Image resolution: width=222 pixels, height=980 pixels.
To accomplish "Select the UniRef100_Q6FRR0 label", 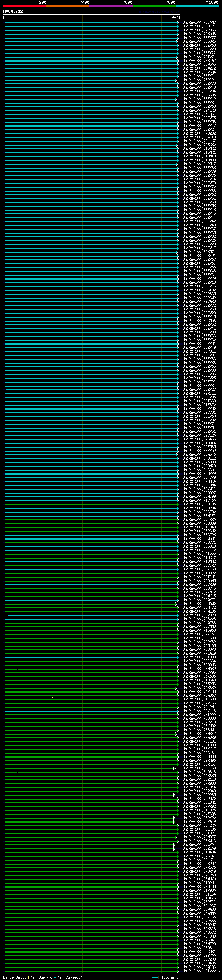I will click(199, 520).
